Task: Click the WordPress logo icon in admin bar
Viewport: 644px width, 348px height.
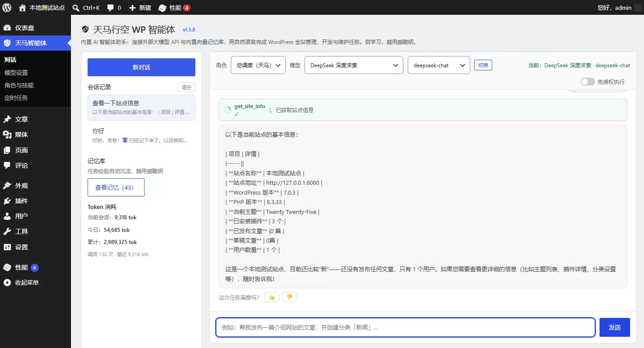Action: [x=7, y=8]
